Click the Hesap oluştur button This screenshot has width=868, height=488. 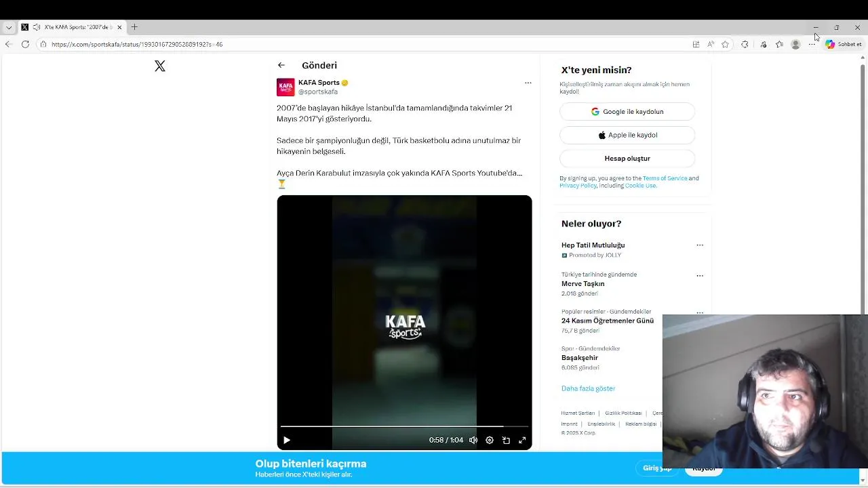tap(627, 158)
